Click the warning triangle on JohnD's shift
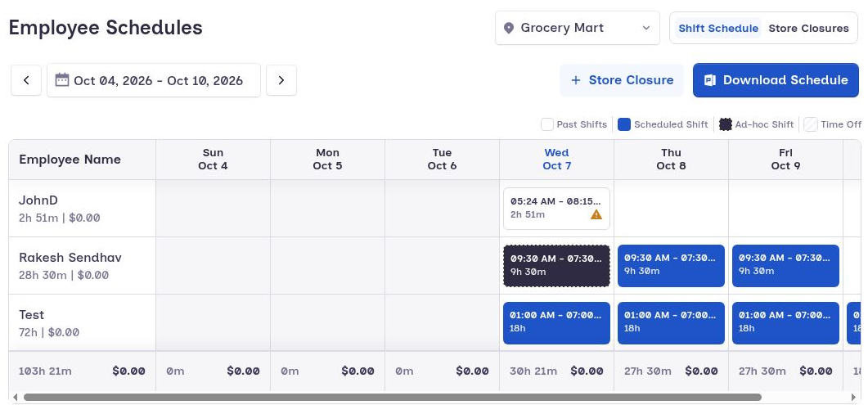The width and height of the screenshot is (868, 405). 596,214
